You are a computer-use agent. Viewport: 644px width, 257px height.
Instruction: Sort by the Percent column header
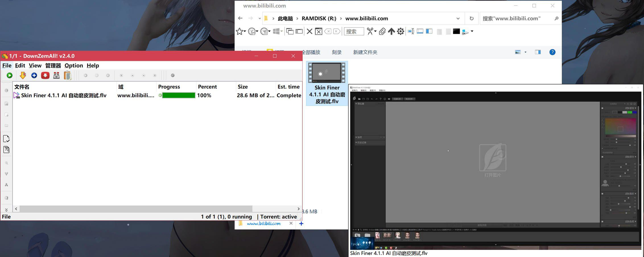[x=216, y=87]
